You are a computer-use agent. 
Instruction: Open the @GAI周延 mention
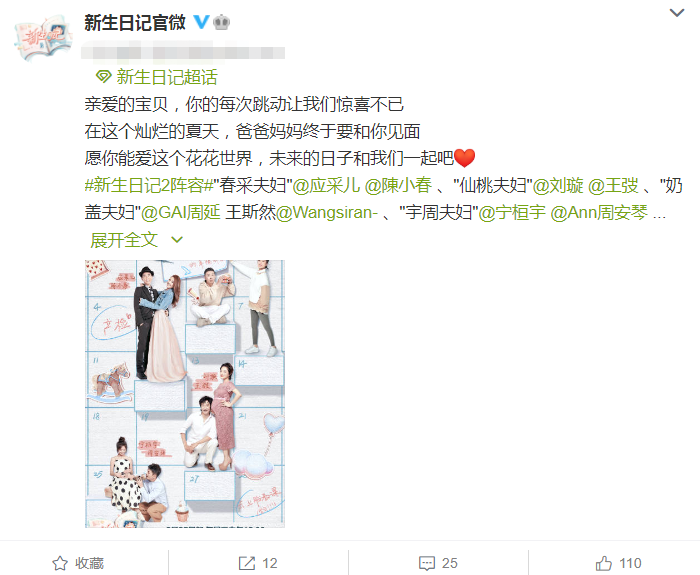pos(181,212)
